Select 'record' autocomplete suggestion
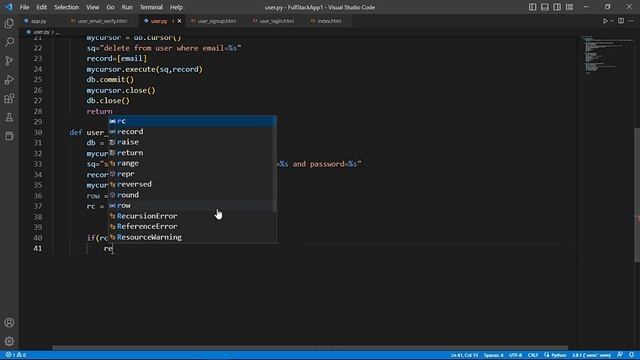Viewport: 640px width, 360px height. point(192,131)
